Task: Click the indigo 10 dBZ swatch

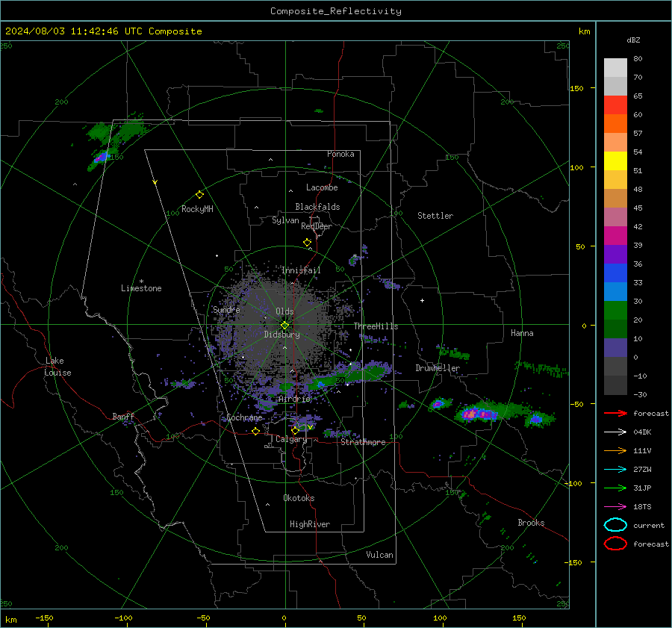Action: click(x=615, y=347)
